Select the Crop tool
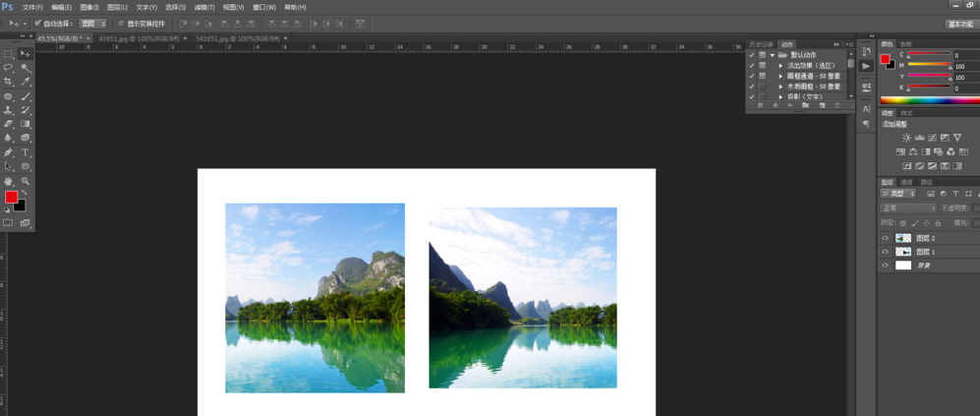980x416 pixels. tap(9, 82)
